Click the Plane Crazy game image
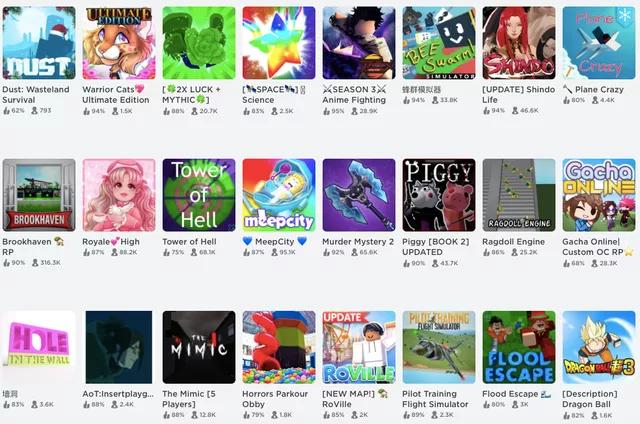The image size is (640, 424). (599, 43)
